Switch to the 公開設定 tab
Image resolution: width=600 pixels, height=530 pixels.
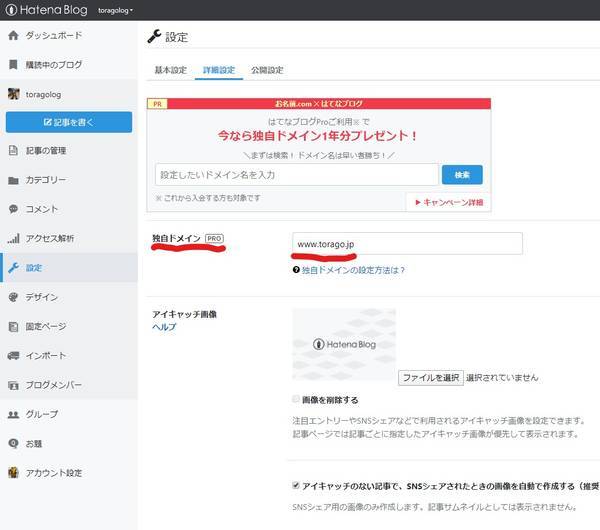click(x=267, y=70)
